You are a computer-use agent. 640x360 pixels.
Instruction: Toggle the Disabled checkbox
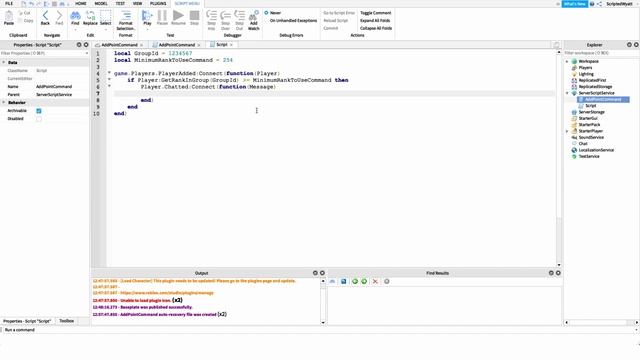[39, 119]
